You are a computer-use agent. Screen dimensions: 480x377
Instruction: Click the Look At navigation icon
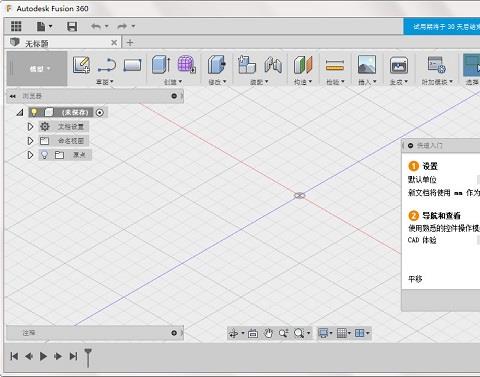coord(253,333)
